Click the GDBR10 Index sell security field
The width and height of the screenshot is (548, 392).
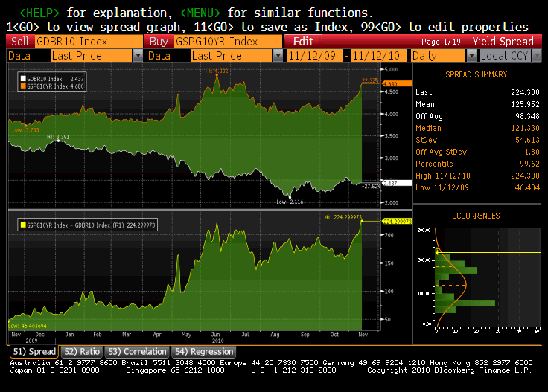(x=88, y=42)
